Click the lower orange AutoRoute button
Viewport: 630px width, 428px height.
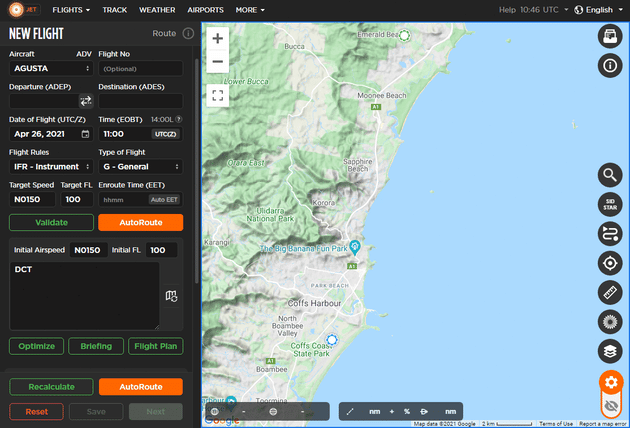pos(141,387)
